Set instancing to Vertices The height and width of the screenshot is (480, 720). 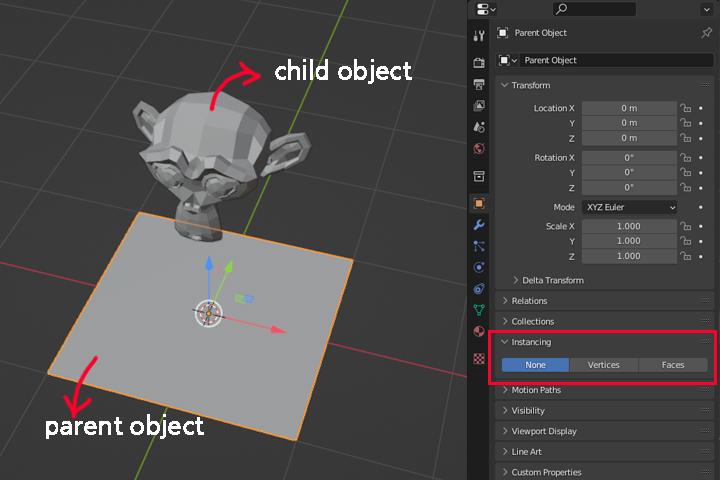click(604, 365)
